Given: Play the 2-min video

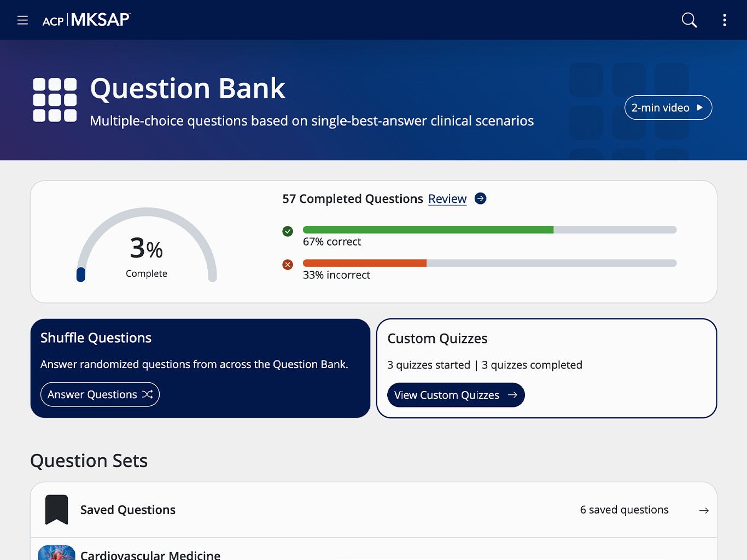Looking at the screenshot, I should (x=668, y=108).
